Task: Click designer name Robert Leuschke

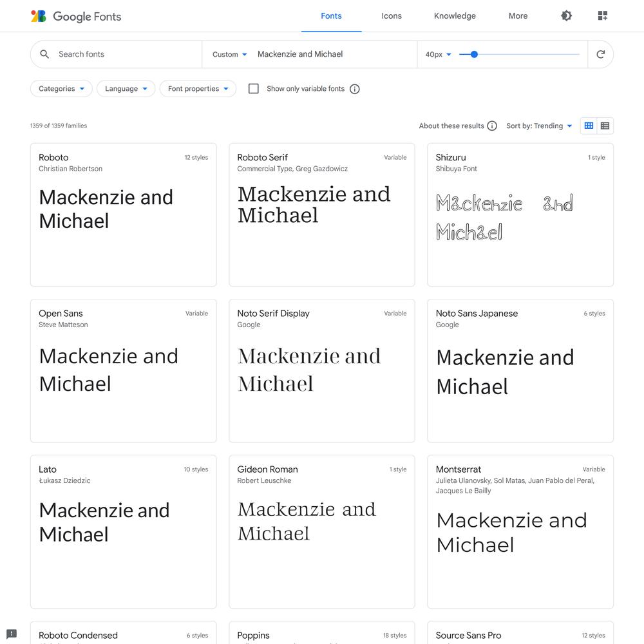Action: coord(264,481)
